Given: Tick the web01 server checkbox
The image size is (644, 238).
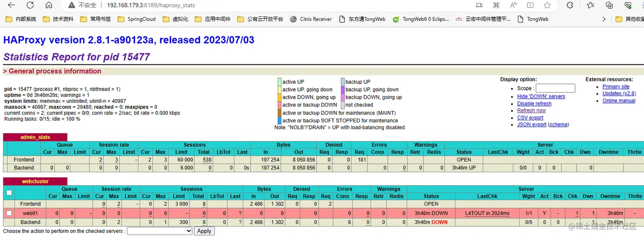Looking at the screenshot, I should click(9, 213).
